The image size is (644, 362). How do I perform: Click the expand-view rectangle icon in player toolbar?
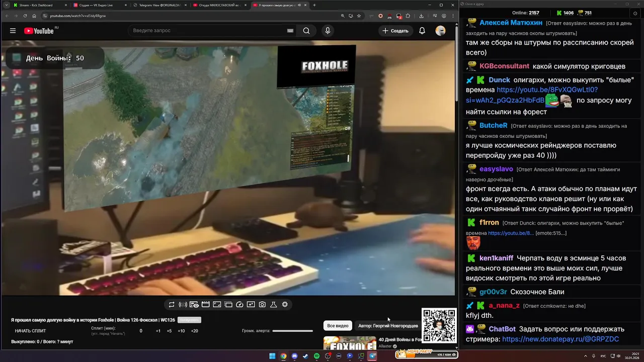(217, 304)
